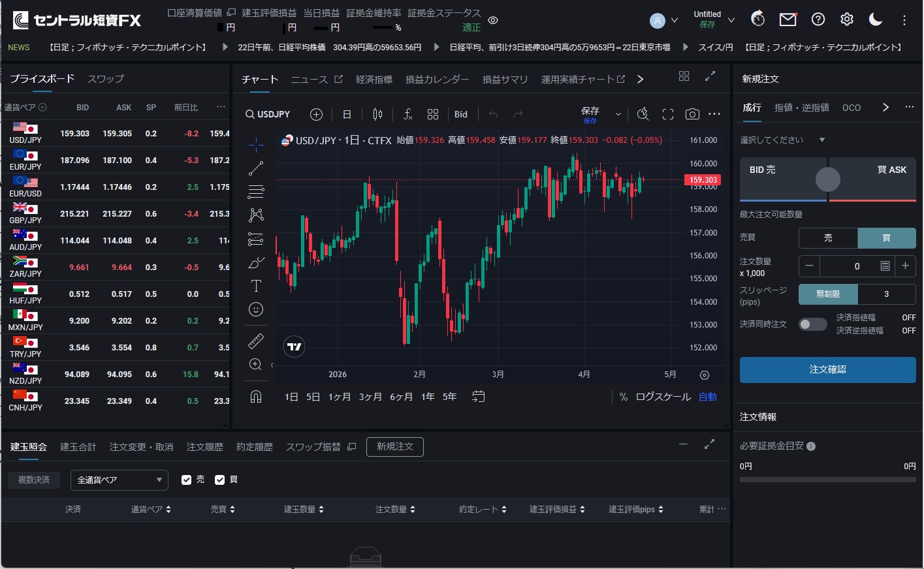Select the ruler measure tool in chart sidebar
Viewport: 924px width, 569px height.
[256, 341]
